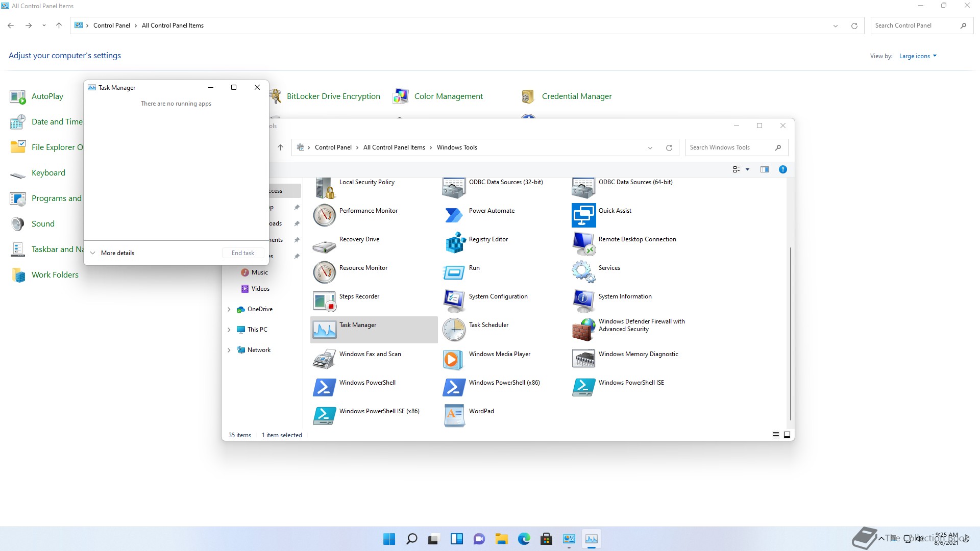Select Videos in navigation pane
This screenshot has width=980, height=551.
(x=260, y=289)
